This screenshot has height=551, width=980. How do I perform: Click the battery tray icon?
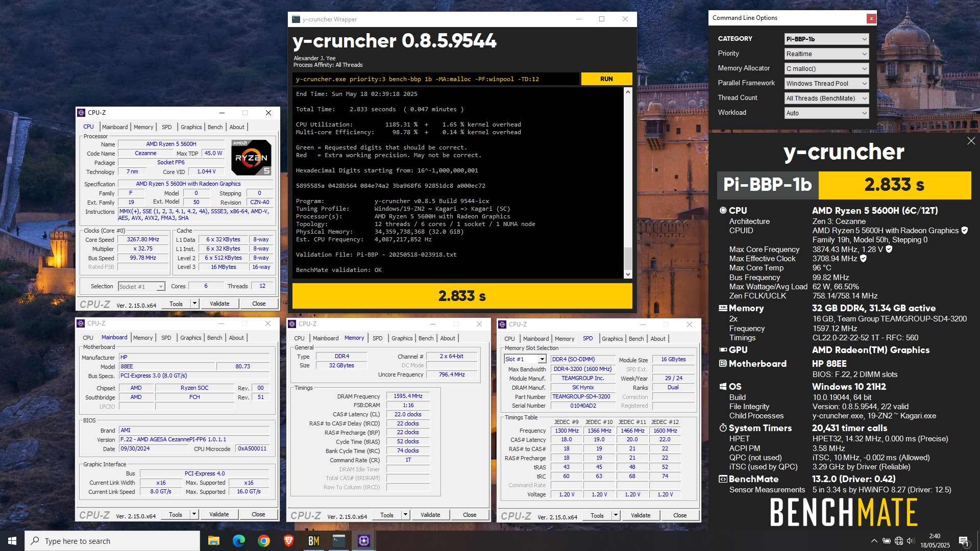[887, 541]
